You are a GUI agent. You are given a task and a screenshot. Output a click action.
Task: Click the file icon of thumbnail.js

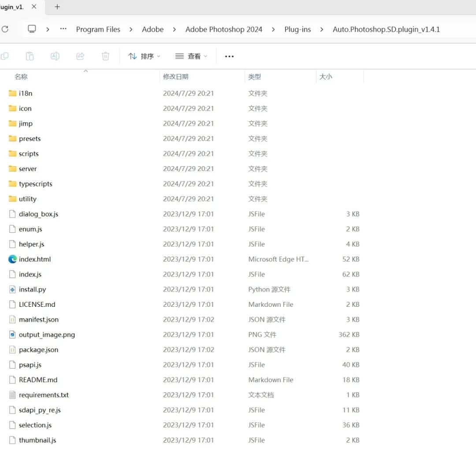(12, 440)
